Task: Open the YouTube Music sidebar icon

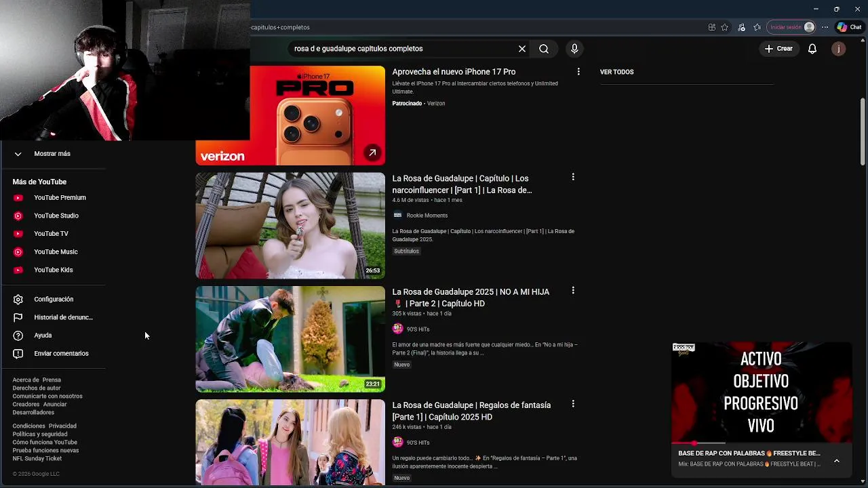Action: point(18,252)
